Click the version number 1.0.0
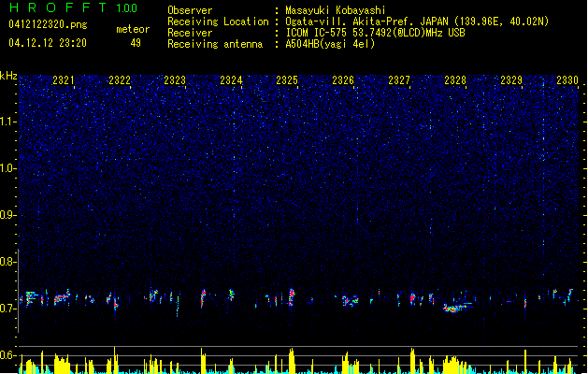The width and height of the screenshot is (588, 374). (127, 7)
